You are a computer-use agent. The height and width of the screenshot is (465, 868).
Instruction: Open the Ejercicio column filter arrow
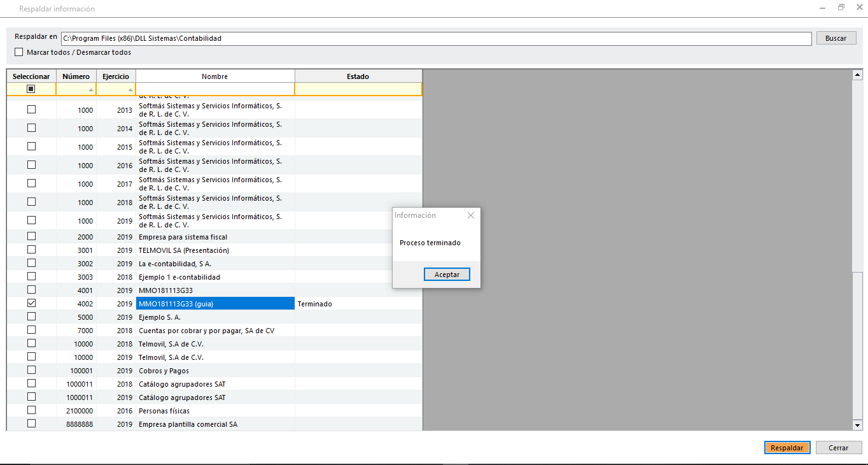coord(130,90)
